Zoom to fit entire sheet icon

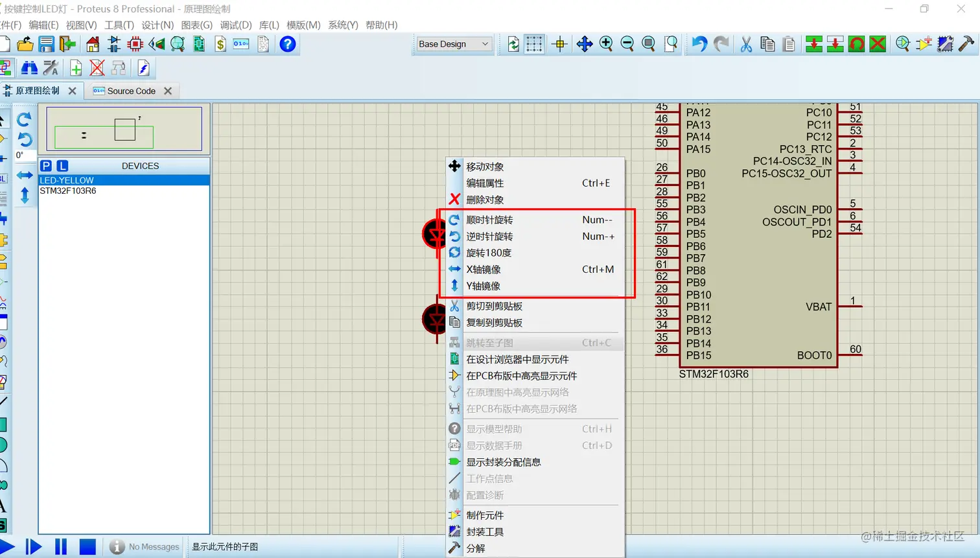click(x=649, y=44)
